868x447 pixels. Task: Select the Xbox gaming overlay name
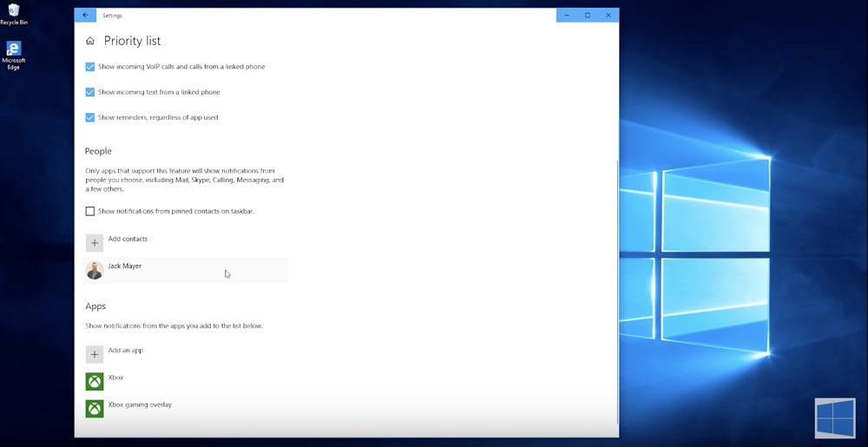(x=140, y=404)
